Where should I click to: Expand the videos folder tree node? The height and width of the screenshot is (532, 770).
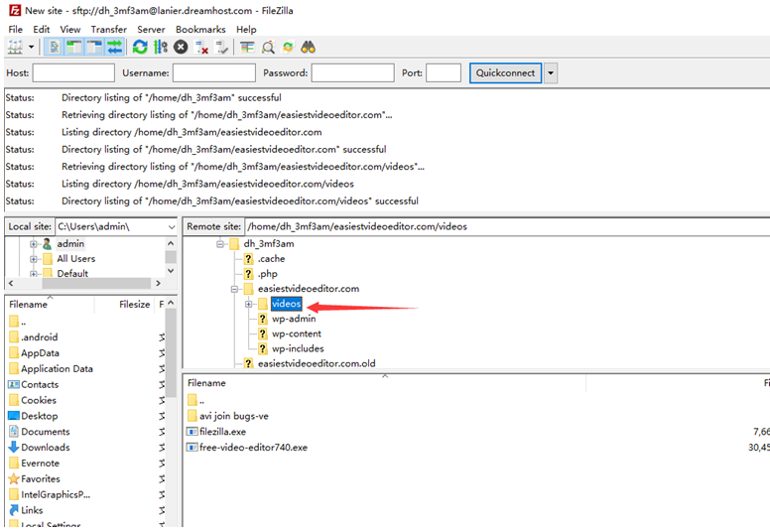pos(248,304)
